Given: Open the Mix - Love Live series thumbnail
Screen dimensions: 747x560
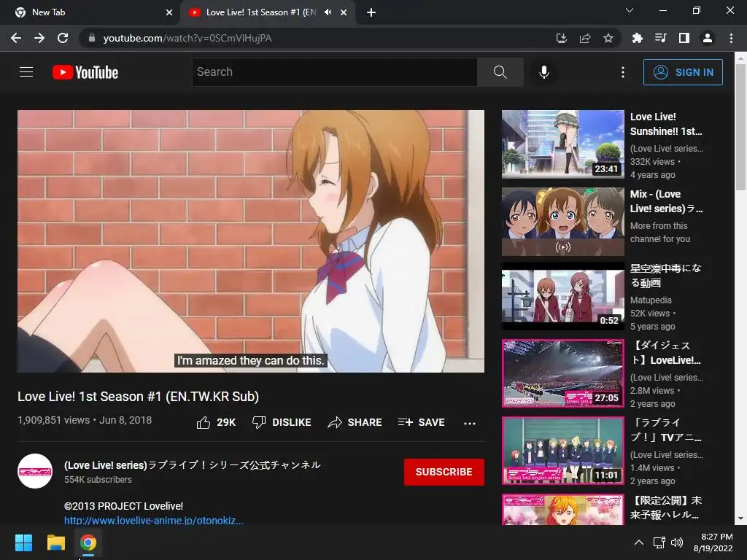Looking at the screenshot, I should coord(562,222).
